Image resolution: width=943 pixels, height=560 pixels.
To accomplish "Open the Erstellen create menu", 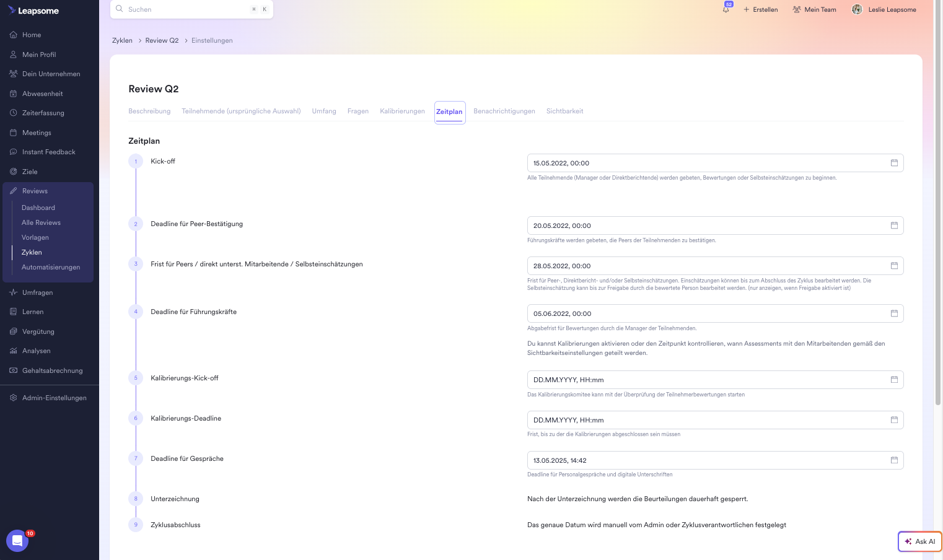I will coord(760,9).
